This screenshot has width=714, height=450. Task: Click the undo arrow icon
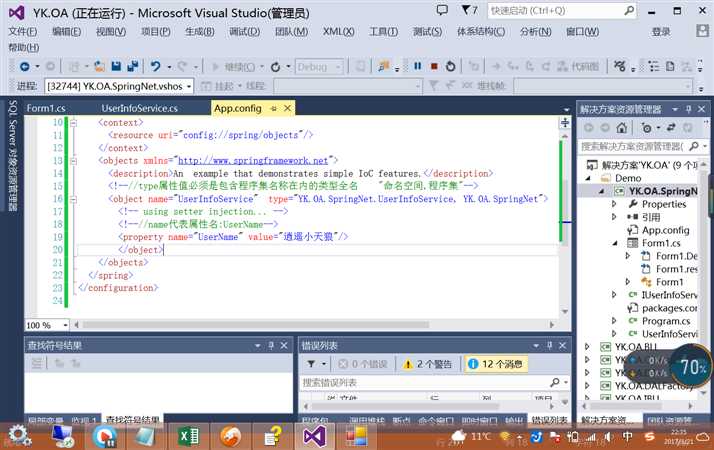(155, 66)
